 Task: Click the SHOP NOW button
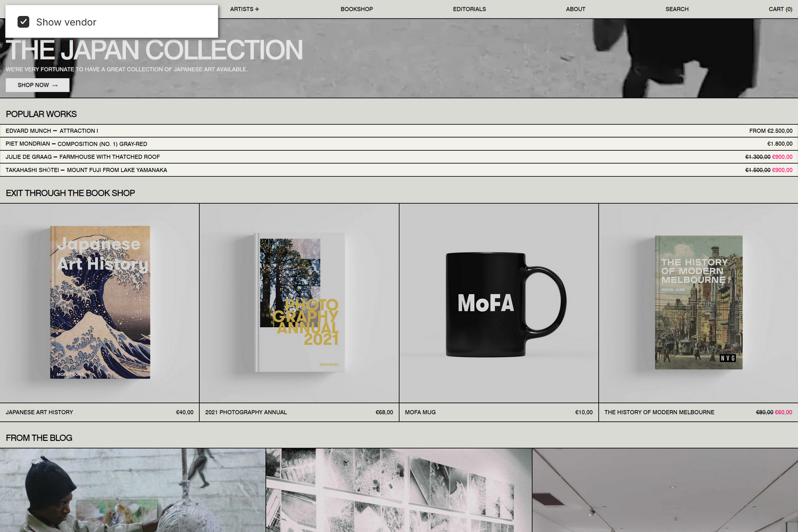37,85
